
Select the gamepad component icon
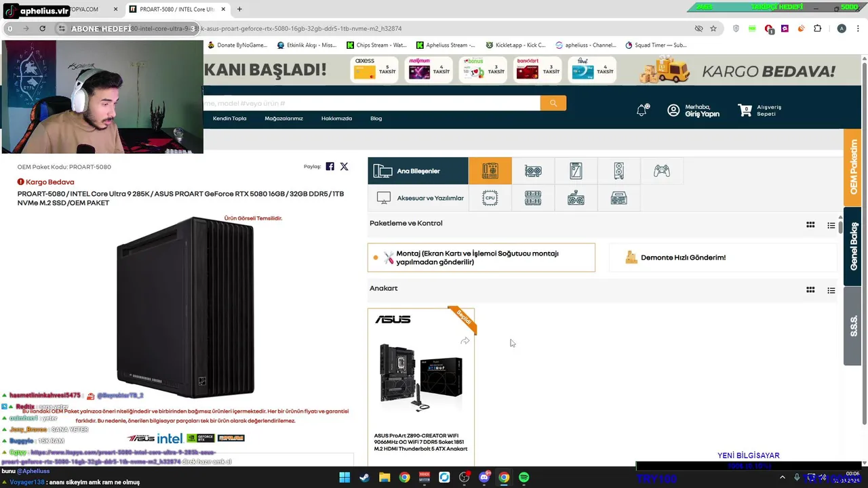coord(662,171)
